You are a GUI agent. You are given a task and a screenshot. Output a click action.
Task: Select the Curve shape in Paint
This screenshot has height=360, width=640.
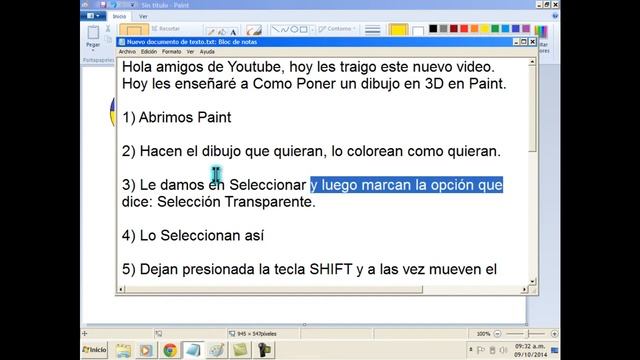[285, 29]
